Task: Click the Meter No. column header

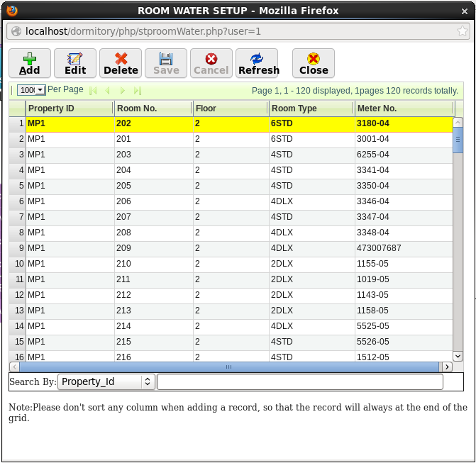Action: tap(403, 108)
